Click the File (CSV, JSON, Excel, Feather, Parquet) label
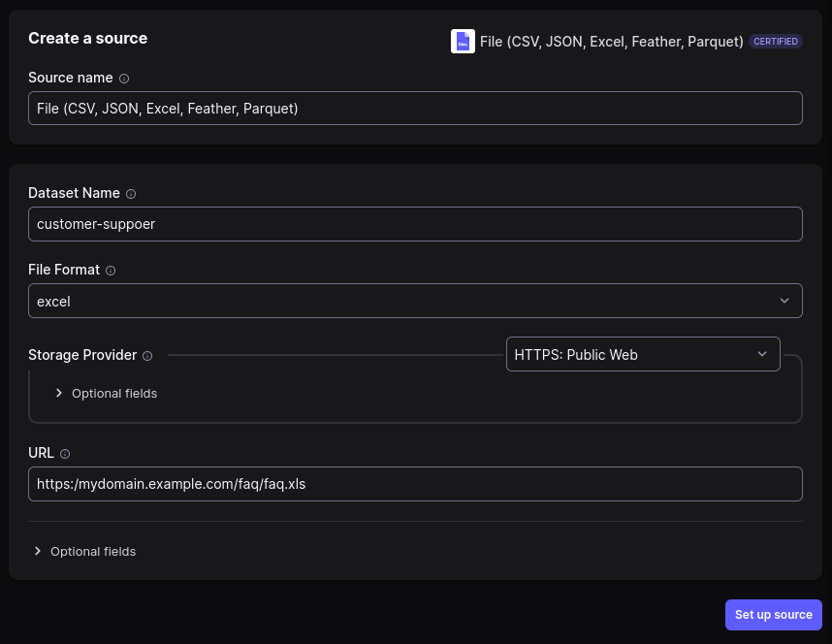832x644 pixels. point(611,41)
